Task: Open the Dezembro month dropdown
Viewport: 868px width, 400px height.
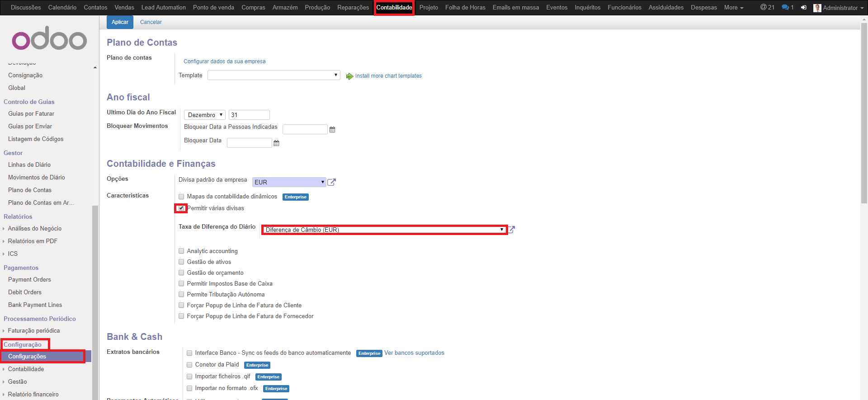Action: coord(204,115)
